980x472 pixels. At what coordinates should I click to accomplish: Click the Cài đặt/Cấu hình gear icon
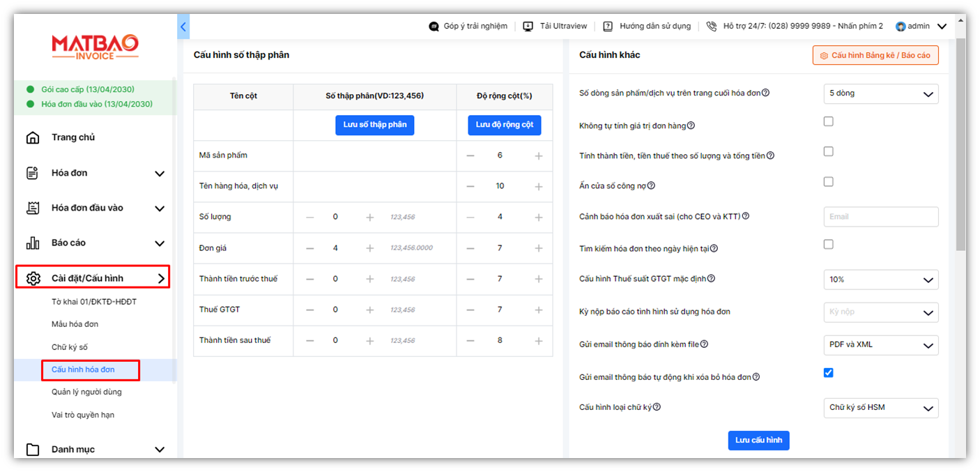coord(33,278)
